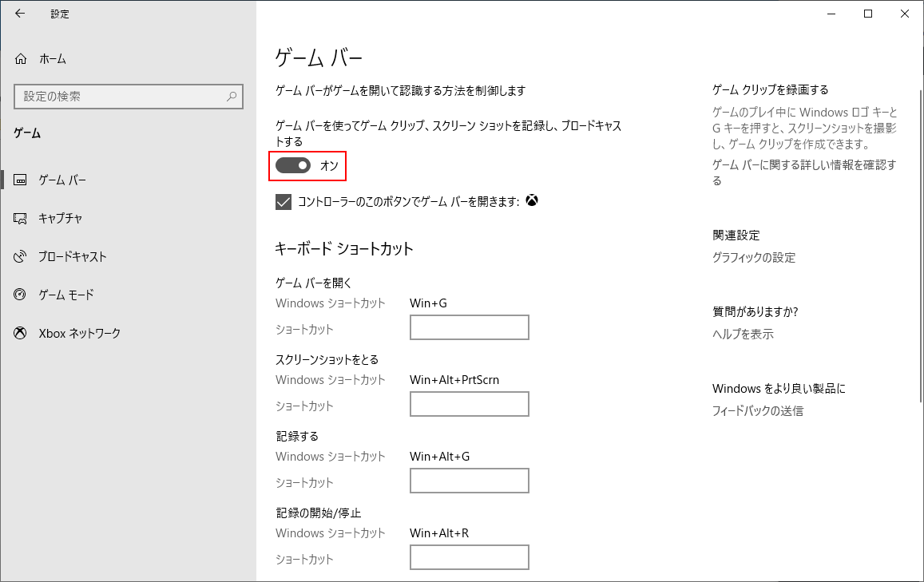Click ヘルプを表示 link
Image resolution: width=924 pixels, height=582 pixels.
pyautogui.click(x=743, y=335)
